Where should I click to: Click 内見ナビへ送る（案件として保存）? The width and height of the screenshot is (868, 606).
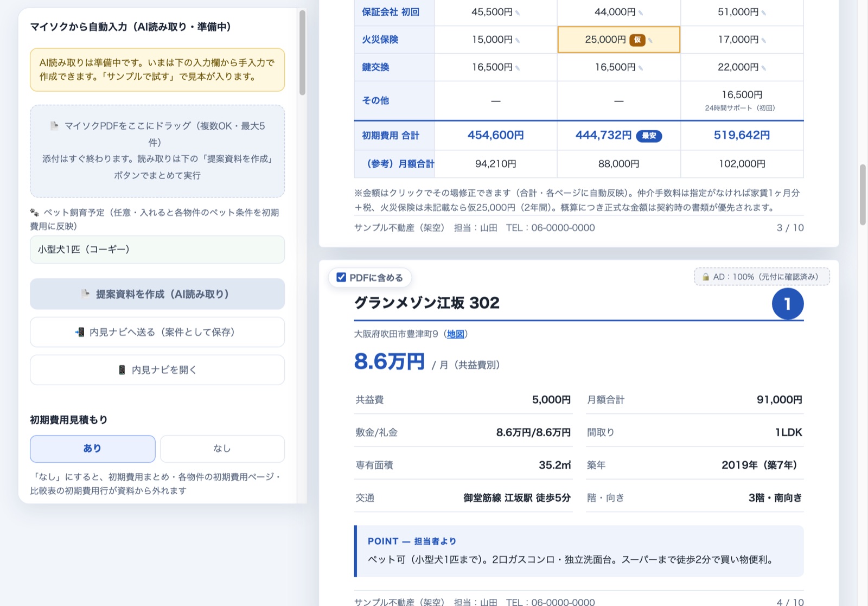pos(157,332)
